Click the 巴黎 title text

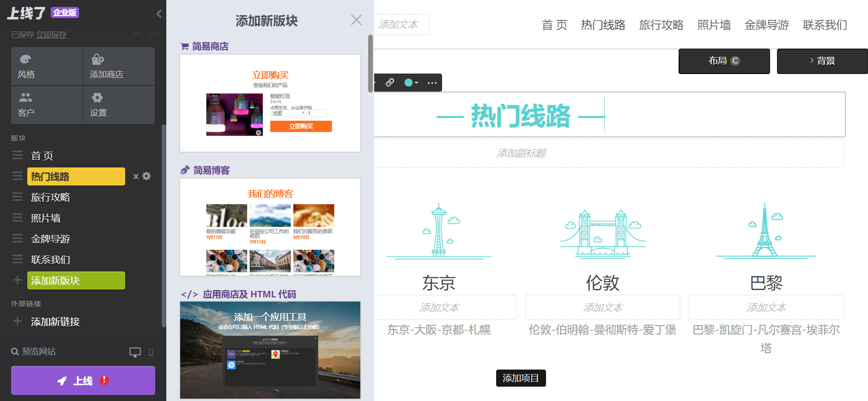[766, 283]
